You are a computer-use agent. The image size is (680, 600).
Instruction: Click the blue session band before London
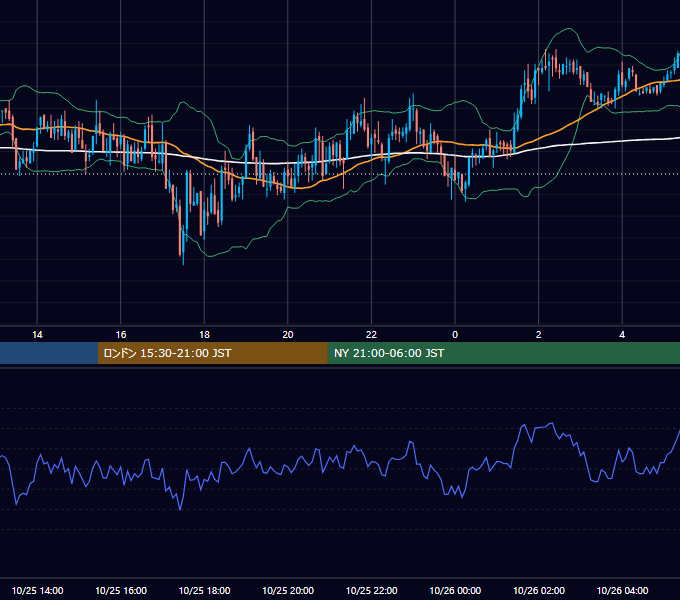[49, 353]
